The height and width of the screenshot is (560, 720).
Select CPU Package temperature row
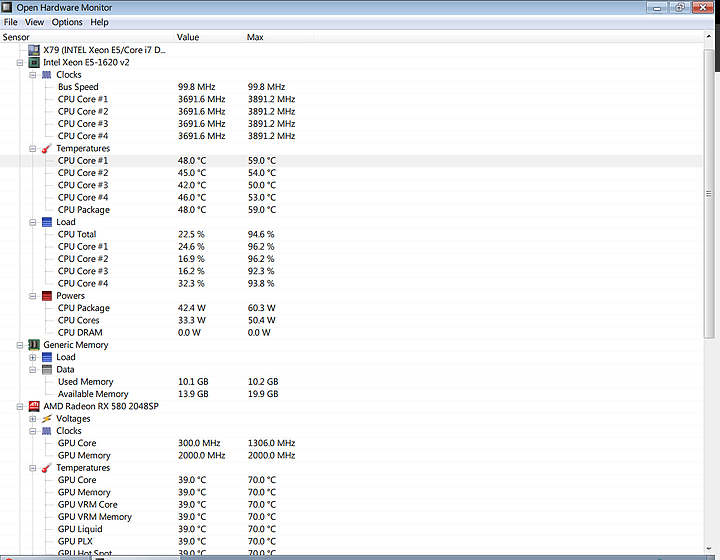coord(351,210)
